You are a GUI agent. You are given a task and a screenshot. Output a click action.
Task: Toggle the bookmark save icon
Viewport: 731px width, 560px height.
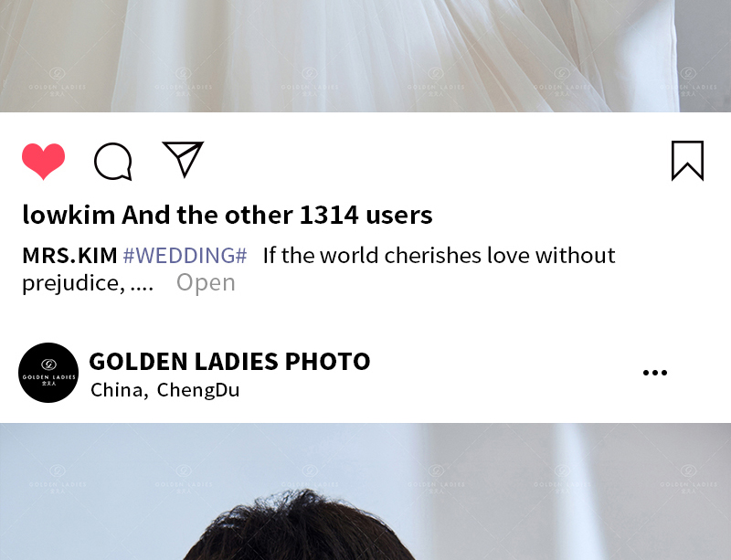pos(687,161)
